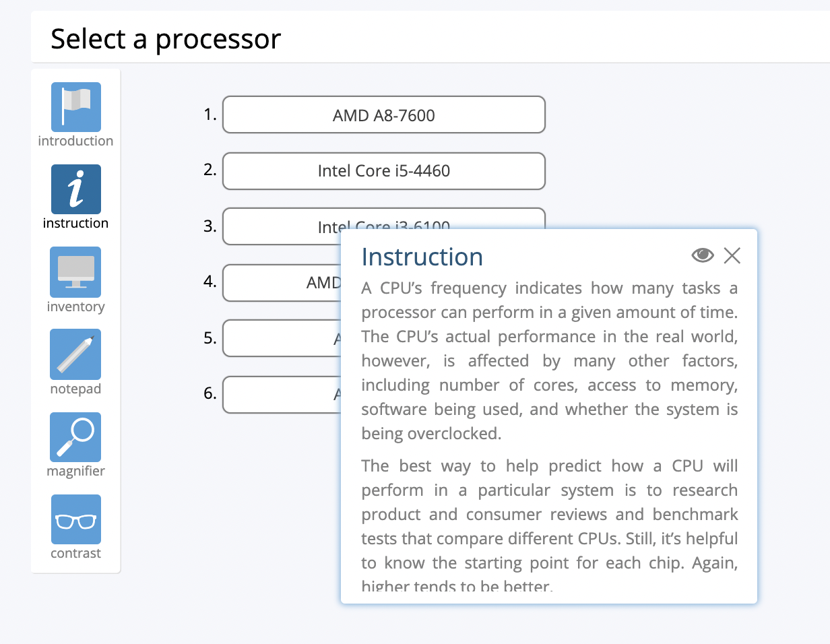The height and width of the screenshot is (644, 830).
Task: Select processor AMD A8-7600
Action: 383,115
